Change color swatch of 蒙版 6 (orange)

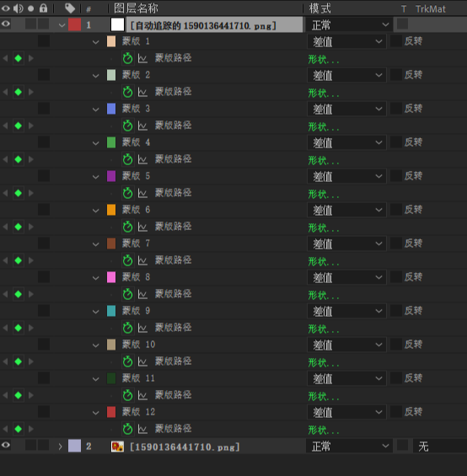click(x=111, y=210)
